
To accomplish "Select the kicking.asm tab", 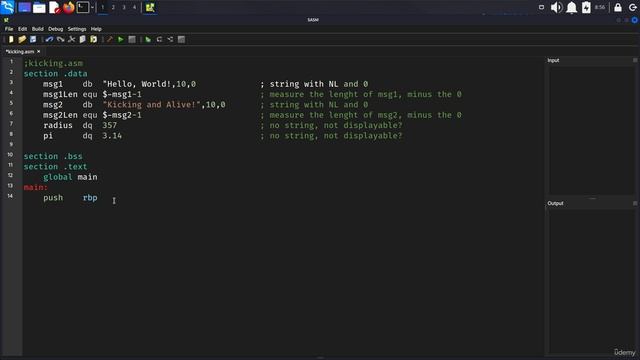I will point(20,52).
